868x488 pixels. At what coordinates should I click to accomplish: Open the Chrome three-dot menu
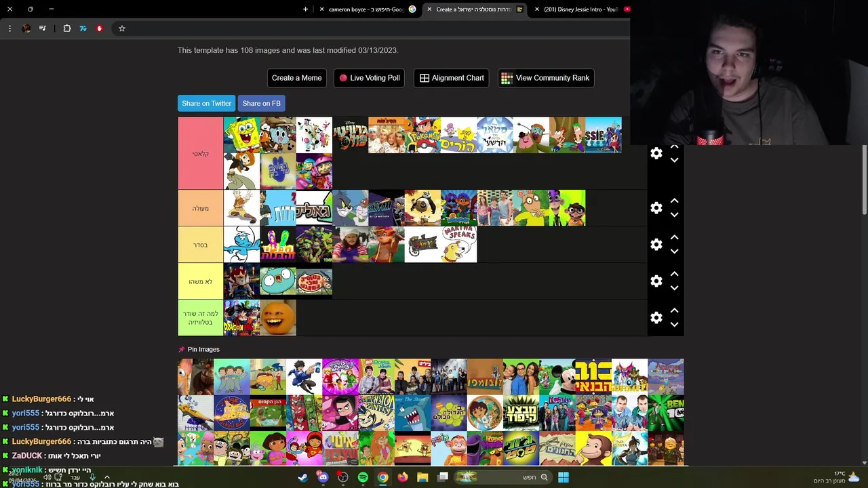[9, 28]
